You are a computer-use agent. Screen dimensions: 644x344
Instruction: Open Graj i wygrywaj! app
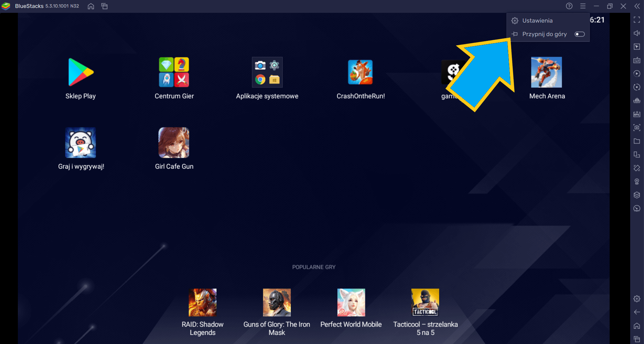click(x=81, y=143)
